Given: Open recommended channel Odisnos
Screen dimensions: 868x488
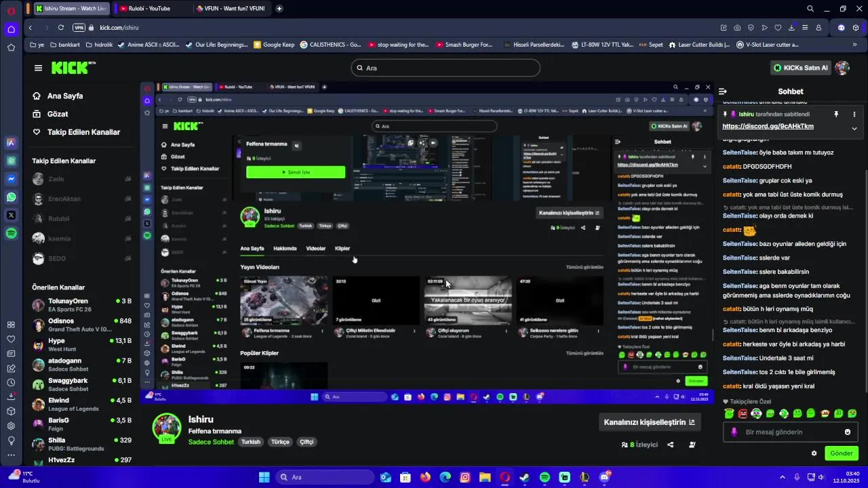Looking at the screenshot, I should point(81,325).
